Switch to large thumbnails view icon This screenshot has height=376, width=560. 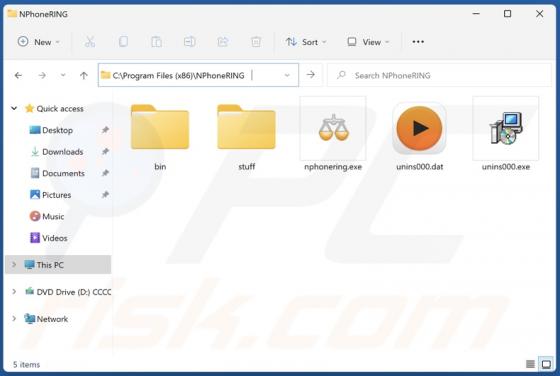[546, 364]
